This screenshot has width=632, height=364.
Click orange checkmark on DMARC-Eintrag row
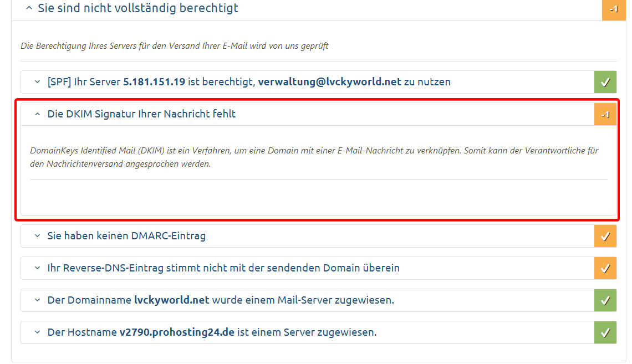605,236
